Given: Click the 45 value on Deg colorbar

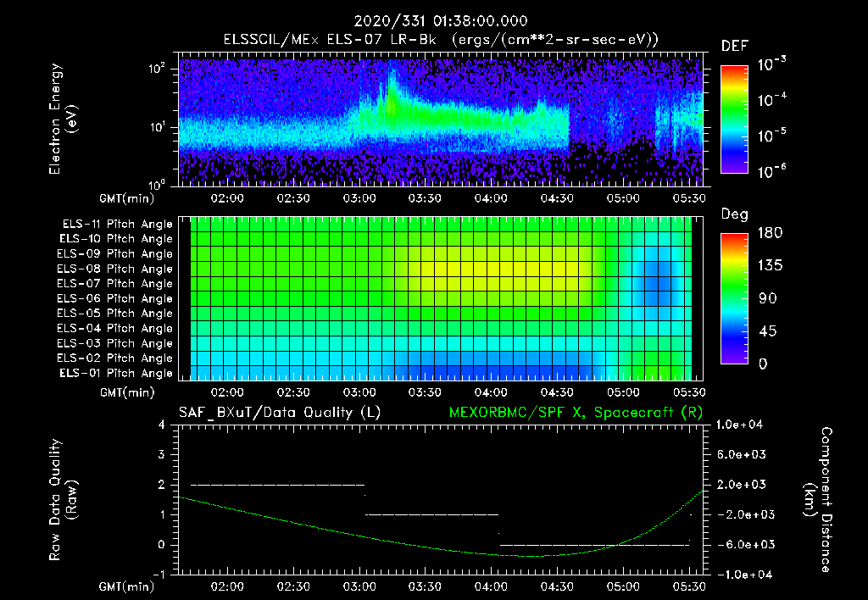Looking at the screenshot, I should [768, 331].
